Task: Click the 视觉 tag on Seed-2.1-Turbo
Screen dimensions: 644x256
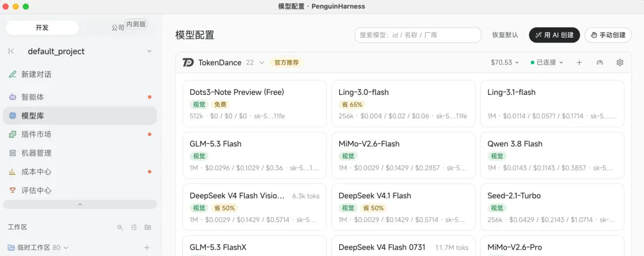Action: 497,208
